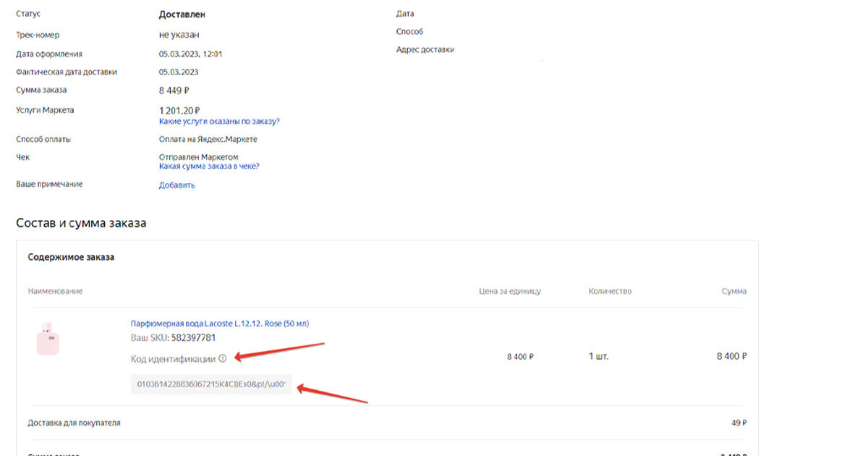Click quantity value 1 шт.
868x456 pixels.
coord(599,357)
